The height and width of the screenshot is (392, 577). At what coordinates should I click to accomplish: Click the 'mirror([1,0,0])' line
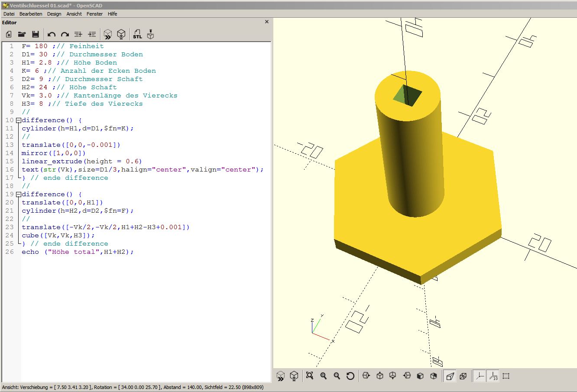[54, 153]
